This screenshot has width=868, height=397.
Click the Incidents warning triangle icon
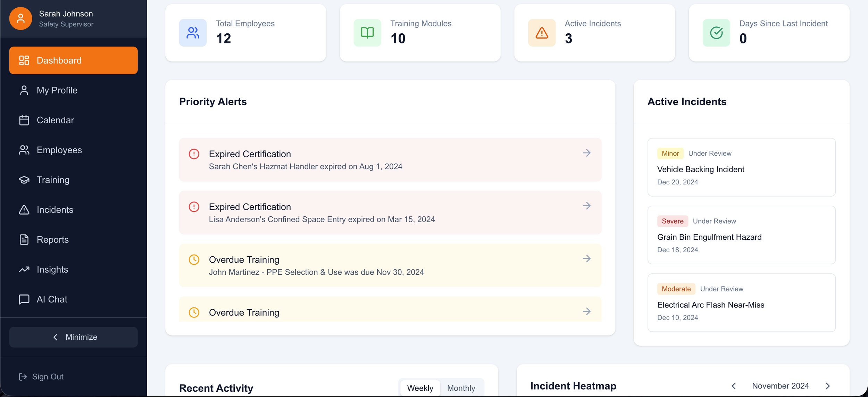click(x=24, y=210)
